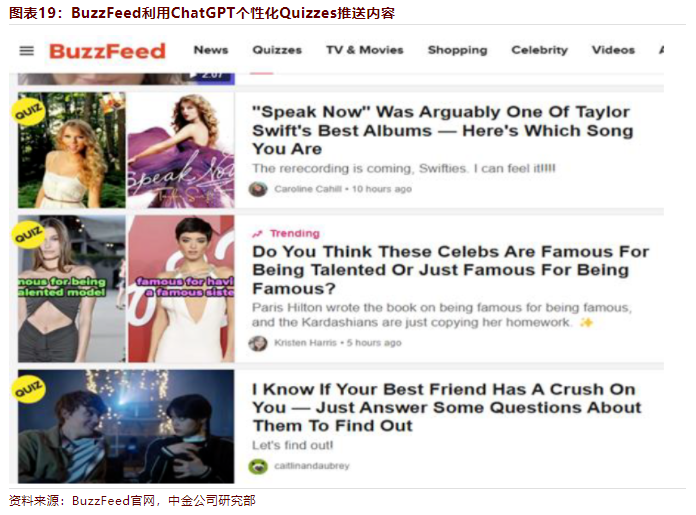Click the Quiz badge on Taylor Swift thumbnail
Viewport: 696px width, 515px height.
[28, 113]
